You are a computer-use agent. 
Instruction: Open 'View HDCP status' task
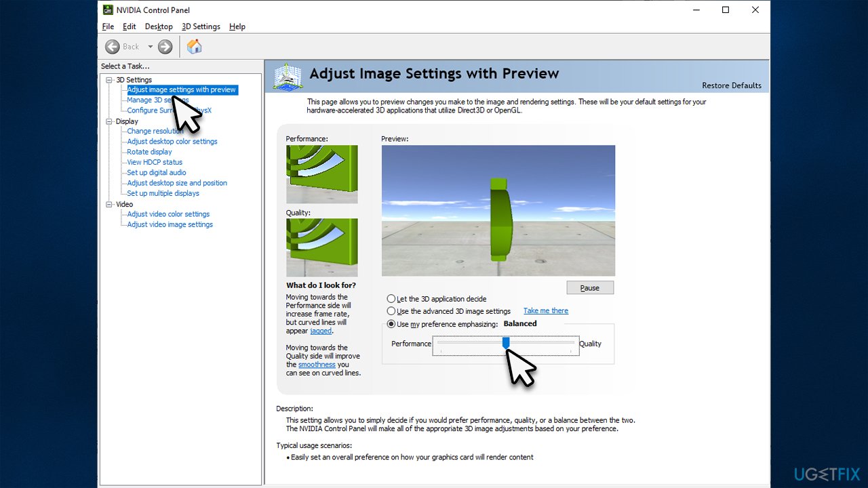pyautogui.click(x=155, y=163)
